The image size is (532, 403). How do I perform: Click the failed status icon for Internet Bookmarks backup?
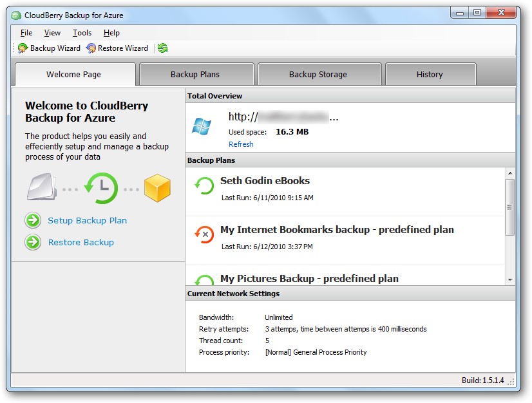click(204, 234)
